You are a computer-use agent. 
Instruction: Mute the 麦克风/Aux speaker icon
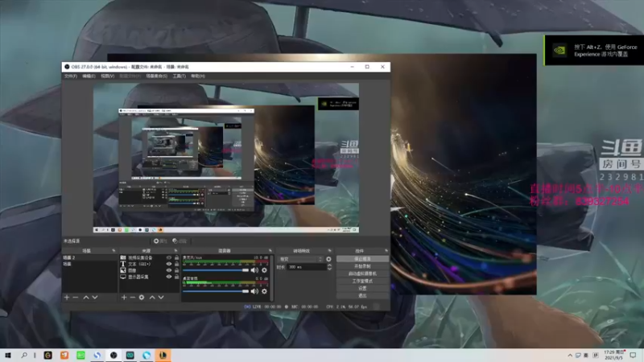point(254,270)
